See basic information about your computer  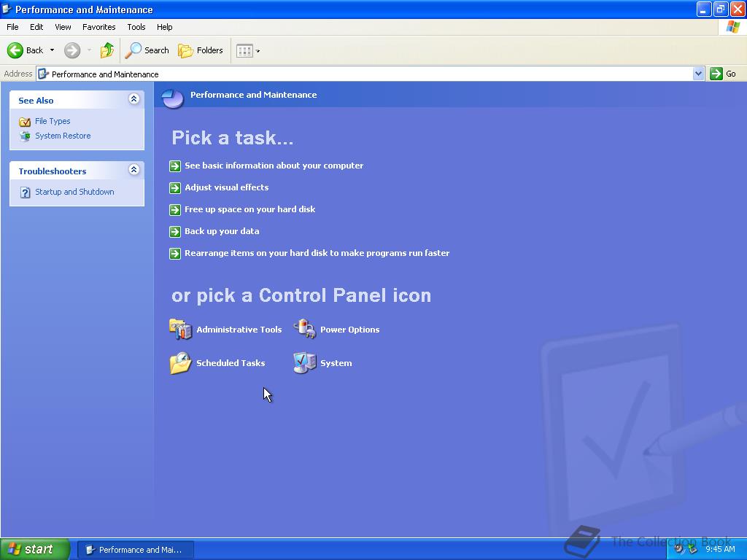[x=274, y=166]
